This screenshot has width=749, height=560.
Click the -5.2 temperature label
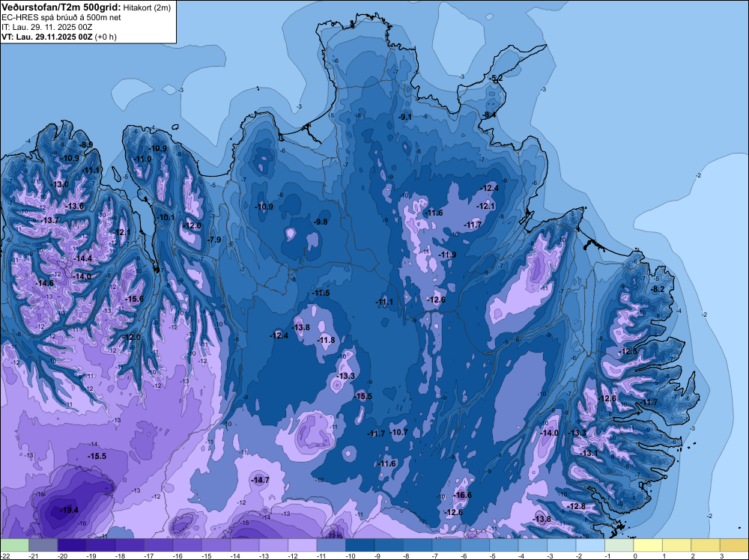[x=496, y=79]
